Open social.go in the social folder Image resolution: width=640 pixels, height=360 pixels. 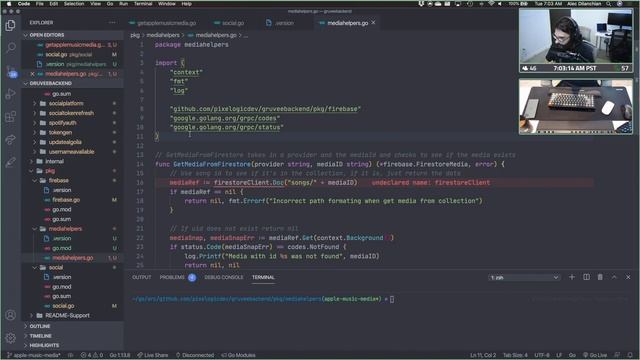point(63,306)
